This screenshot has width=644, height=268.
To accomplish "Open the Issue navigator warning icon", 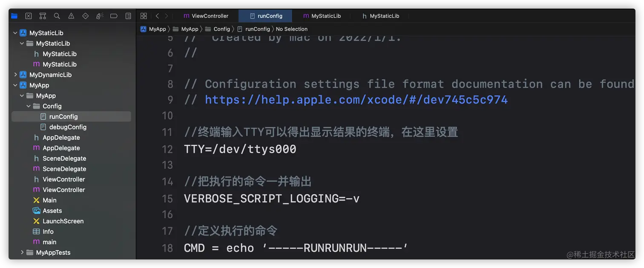I will click(71, 16).
